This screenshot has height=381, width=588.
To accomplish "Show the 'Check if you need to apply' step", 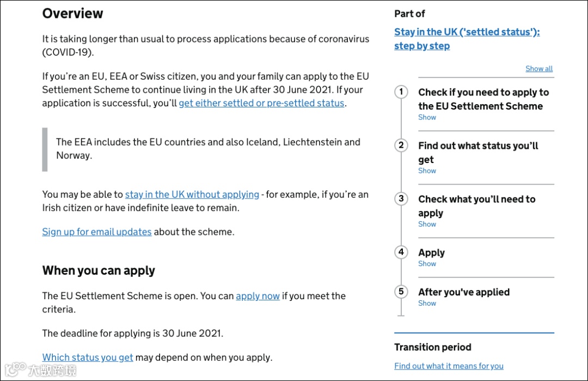I will pos(427,117).
